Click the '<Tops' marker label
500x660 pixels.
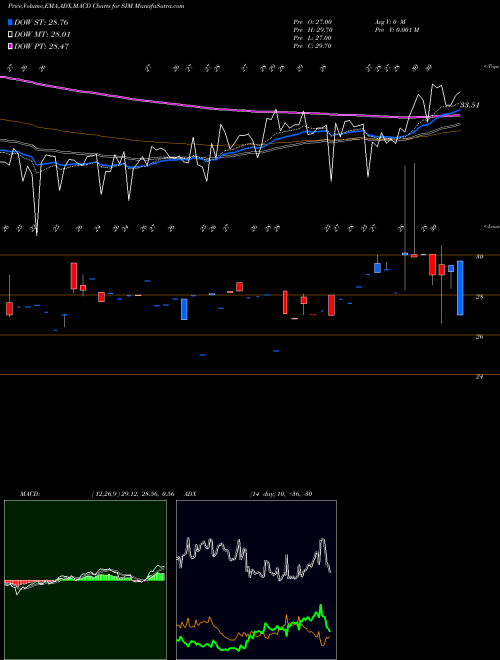tap(491, 67)
